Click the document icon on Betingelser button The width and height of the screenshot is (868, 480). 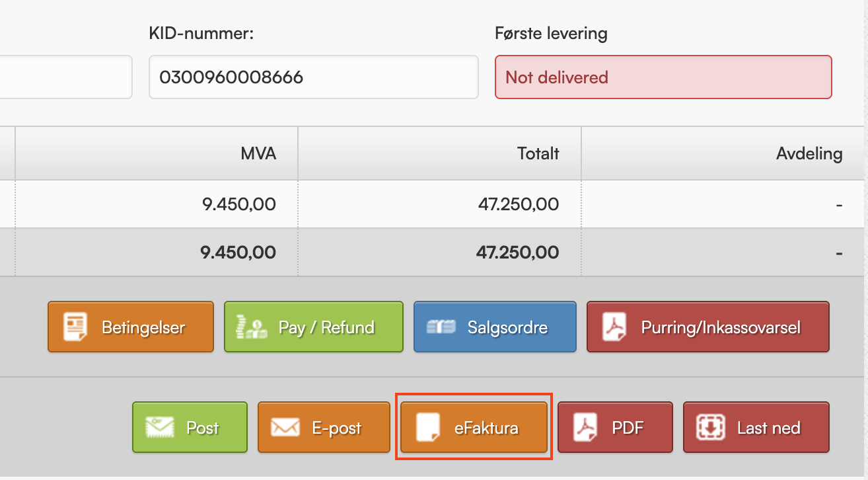75,327
